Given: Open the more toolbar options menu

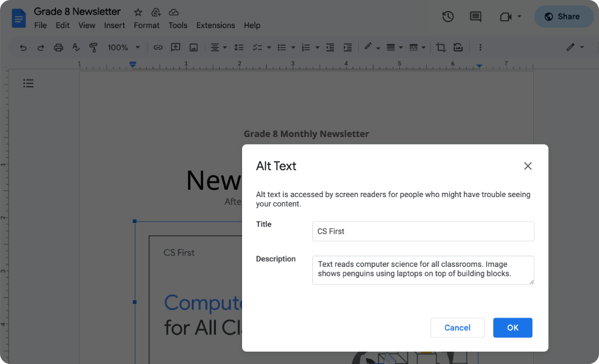Looking at the screenshot, I should click(x=480, y=48).
